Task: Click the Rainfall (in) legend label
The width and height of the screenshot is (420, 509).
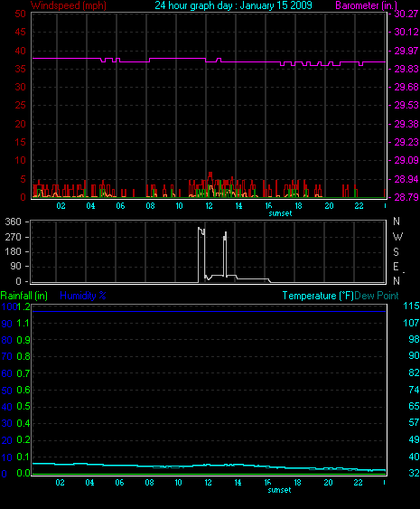Action: pos(24,296)
